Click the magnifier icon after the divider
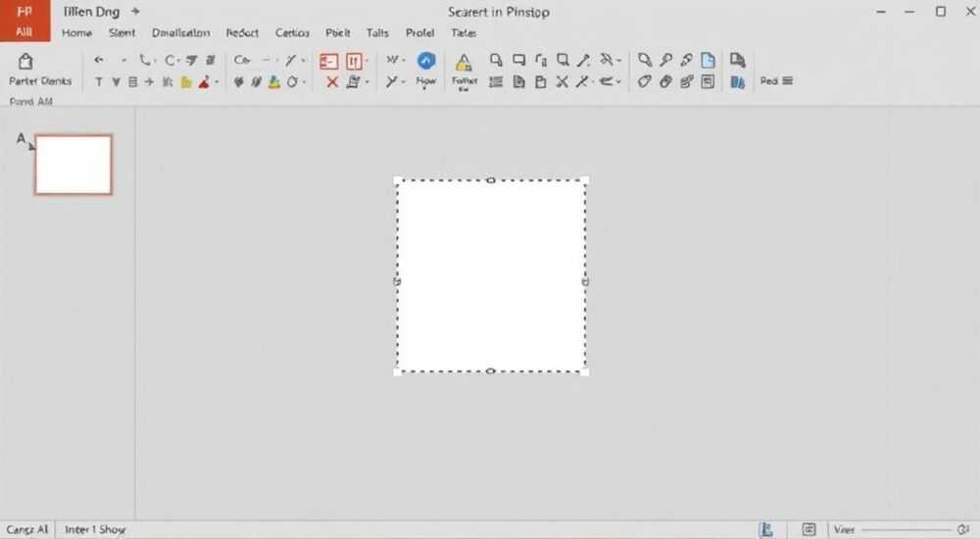This screenshot has width=980, height=539. (645, 60)
